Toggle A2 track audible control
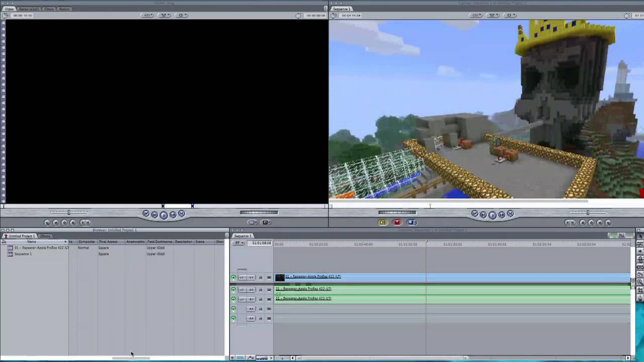 [x=233, y=299]
